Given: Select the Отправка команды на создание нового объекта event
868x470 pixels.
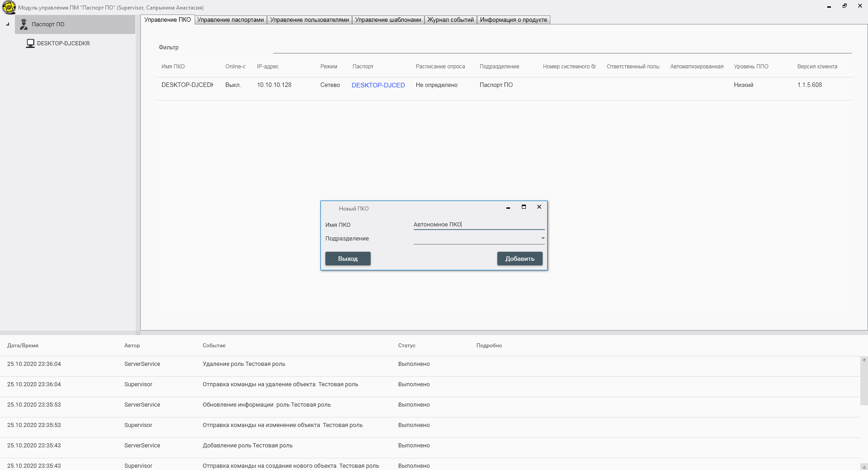Looking at the screenshot, I should tap(430, 465).
